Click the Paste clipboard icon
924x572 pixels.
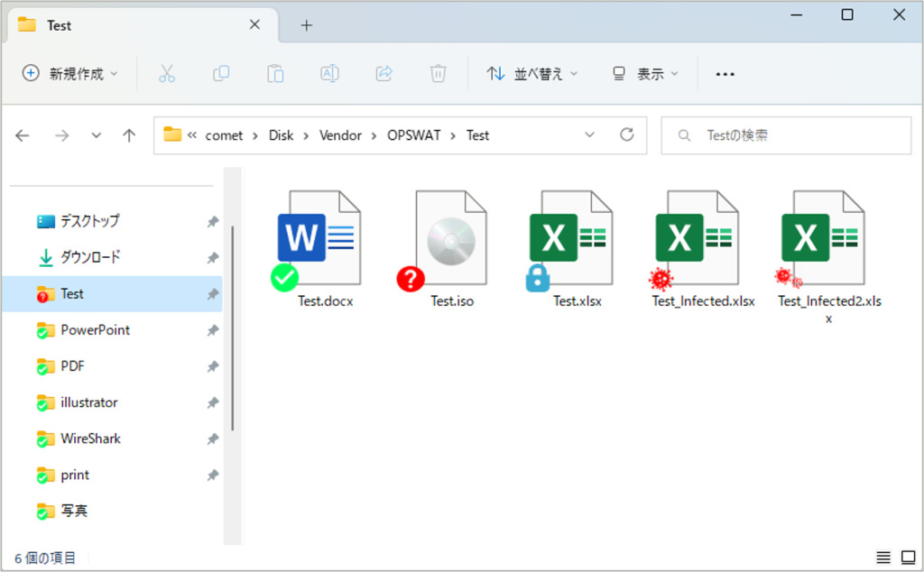(x=275, y=74)
